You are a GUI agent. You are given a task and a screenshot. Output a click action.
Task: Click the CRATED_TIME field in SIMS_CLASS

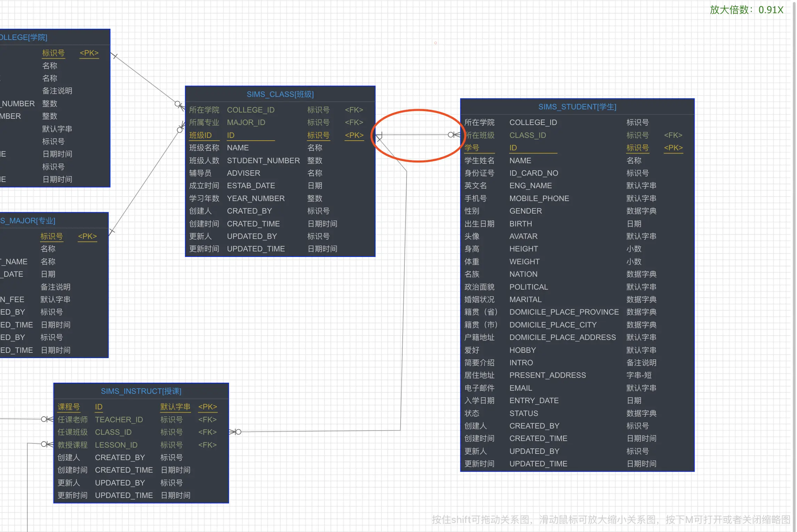coord(253,224)
